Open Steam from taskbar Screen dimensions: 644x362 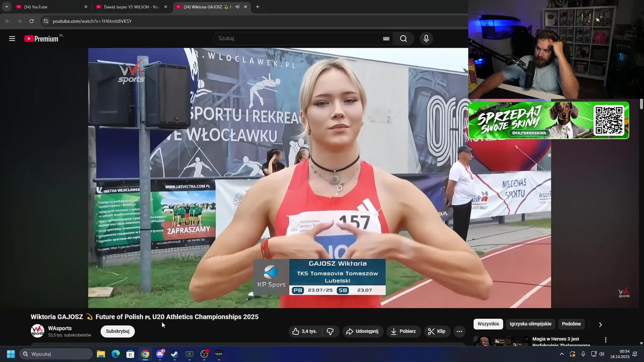click(175, 354)
